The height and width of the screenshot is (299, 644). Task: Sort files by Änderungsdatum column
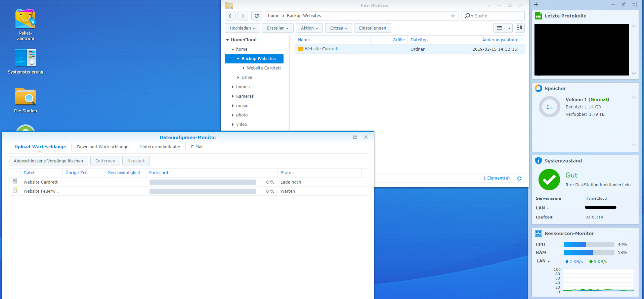[x=487, y=40]
